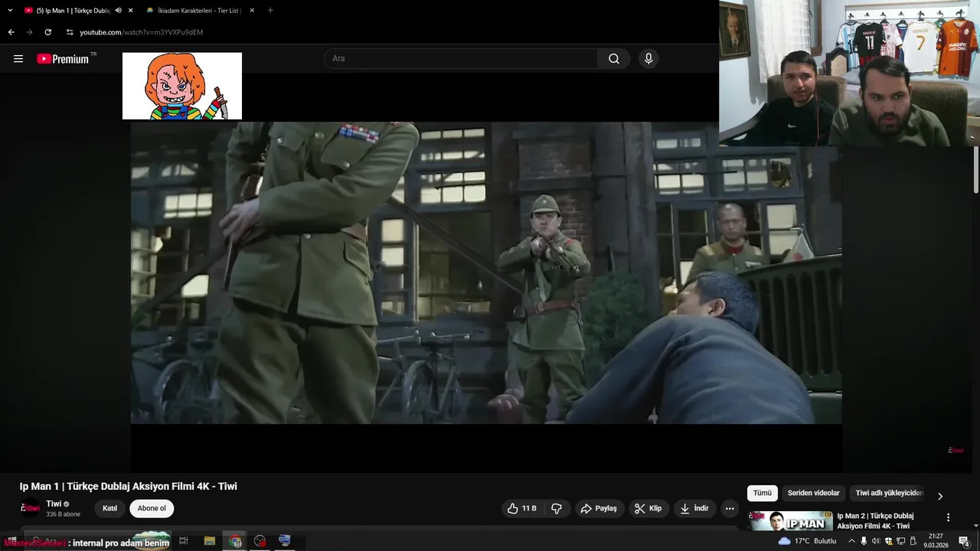Click the search magnifier button
This screenshot has width=980, height=551.
614,59
